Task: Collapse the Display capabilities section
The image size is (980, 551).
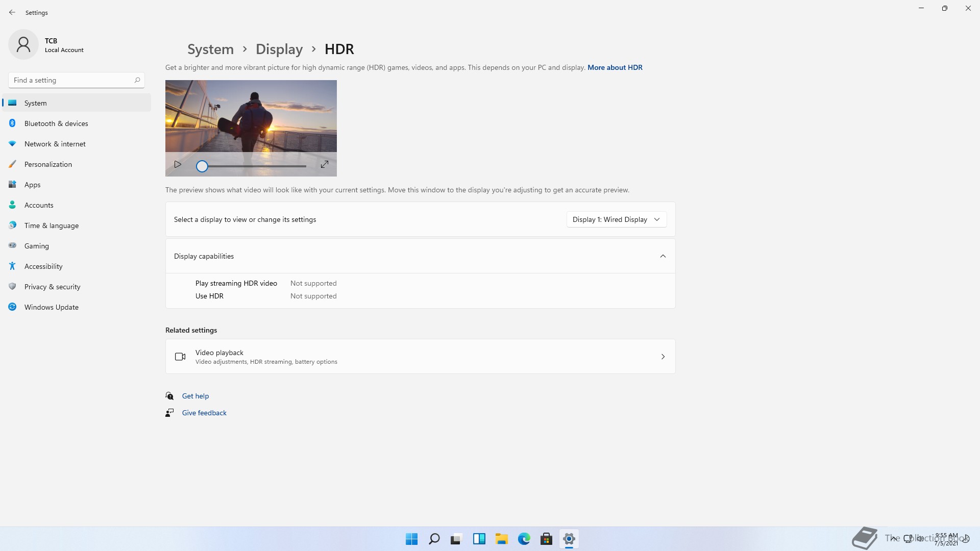Action: click(x=663, y=256)
